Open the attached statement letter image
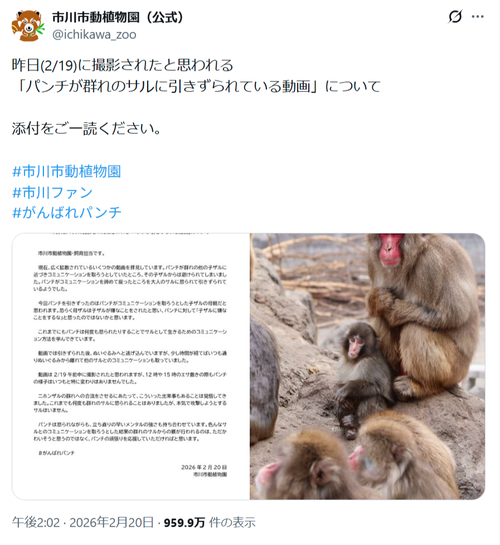Viewport: 500px width, 545px height. coord(131,366)
